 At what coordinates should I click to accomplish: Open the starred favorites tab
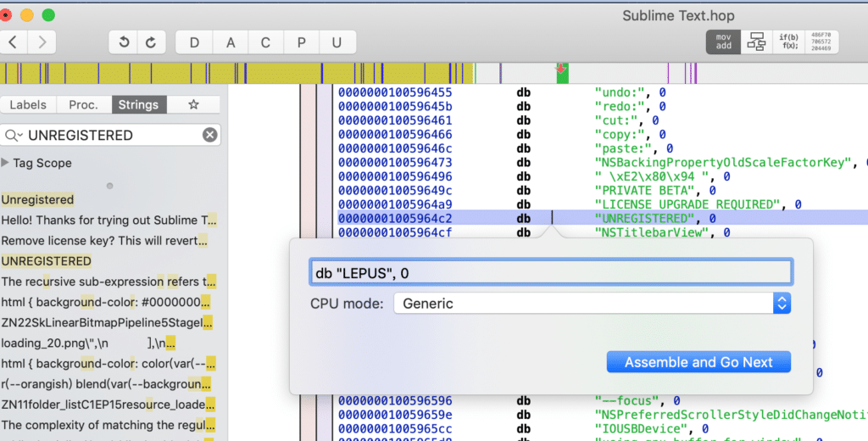[x=193, y=104]
